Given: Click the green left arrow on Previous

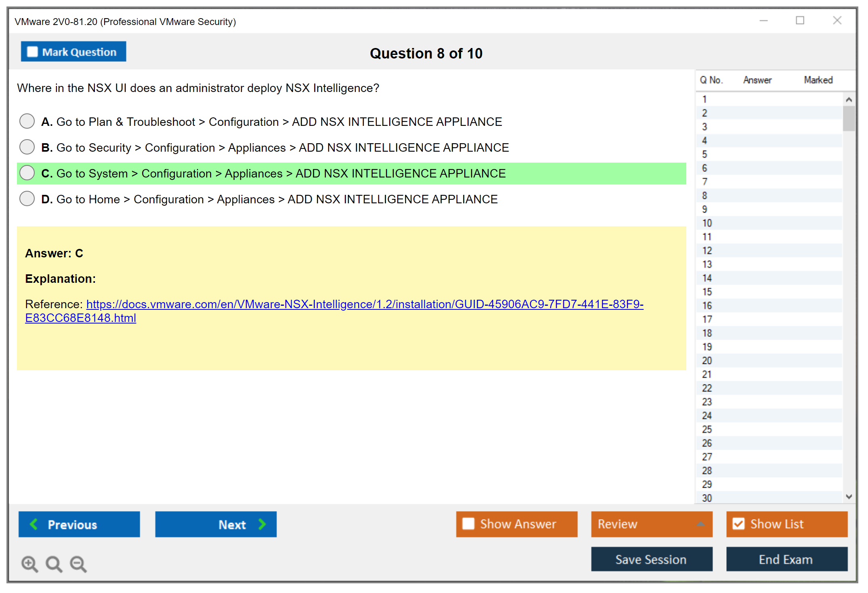Looking at the screenshot, I should (34, 524).
